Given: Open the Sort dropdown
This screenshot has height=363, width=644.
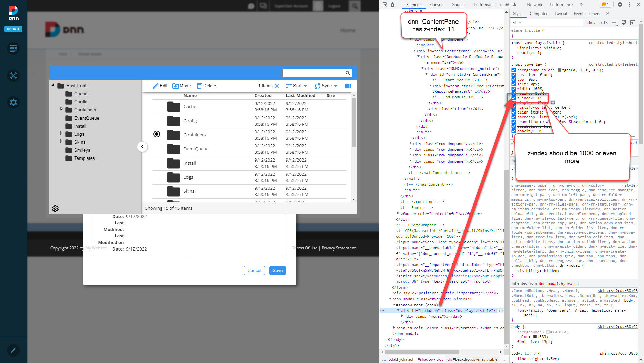Looking at the screenshot, I should pos(296,86).
